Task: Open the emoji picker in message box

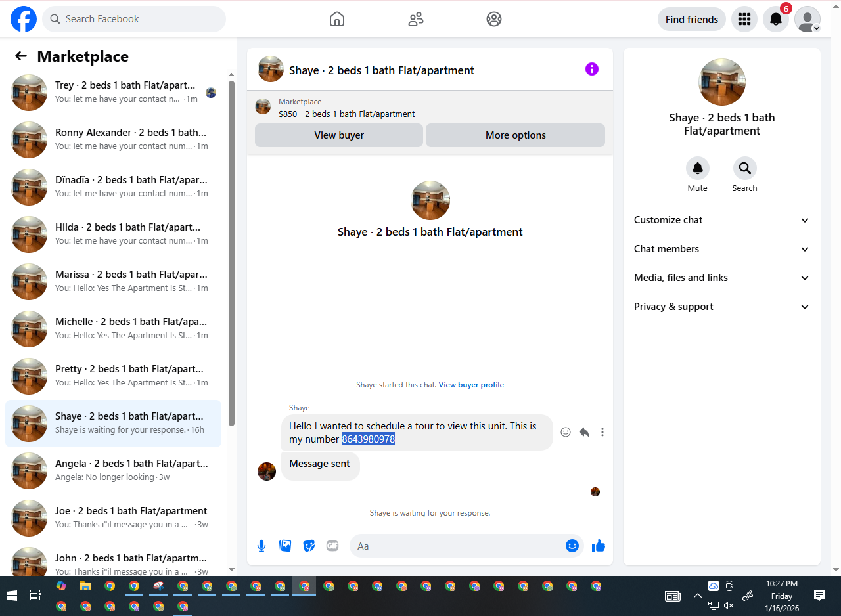Action: (572, 546)
